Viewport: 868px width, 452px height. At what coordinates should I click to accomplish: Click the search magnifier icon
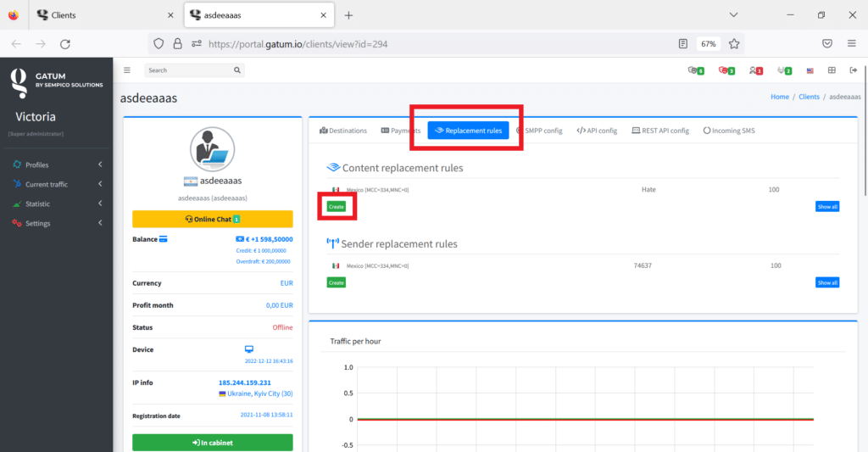click(237, 70)
